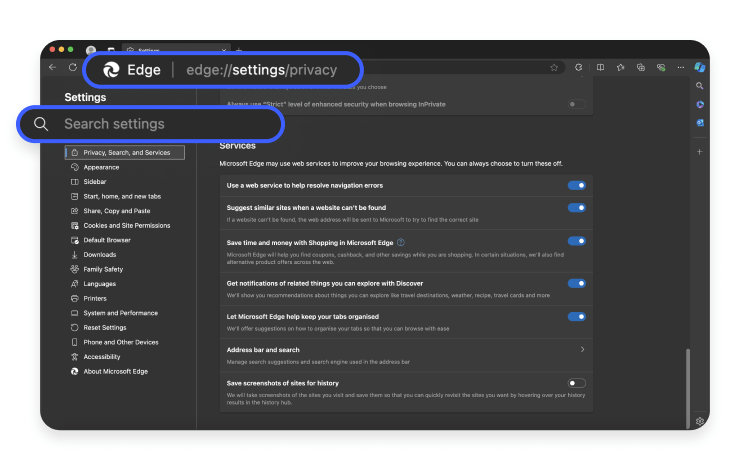Go back using the back arrow

pyautogui.click(x=53, y=67)
